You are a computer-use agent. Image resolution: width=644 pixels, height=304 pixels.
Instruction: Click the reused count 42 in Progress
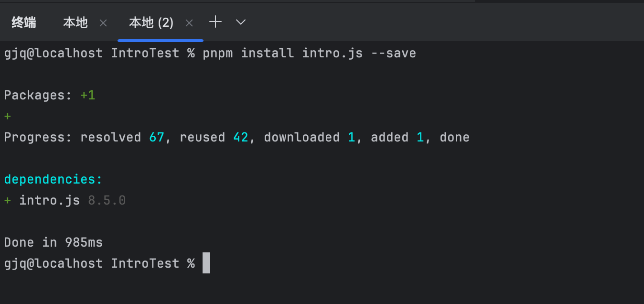[240, 137]
